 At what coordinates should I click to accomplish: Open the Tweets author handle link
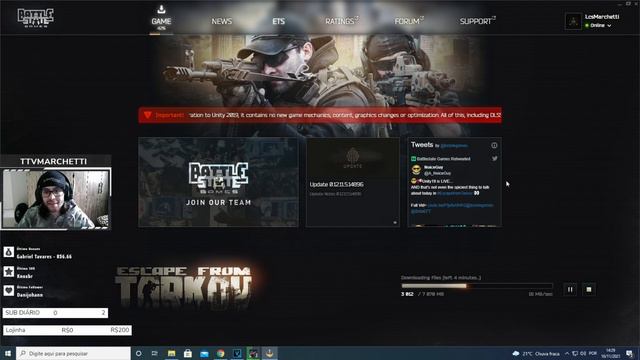[454, 146]
